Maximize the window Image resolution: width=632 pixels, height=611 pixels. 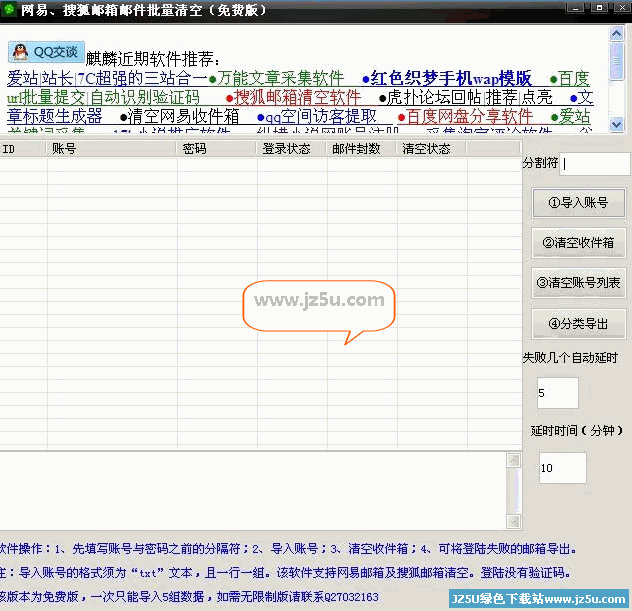(599, 8)
